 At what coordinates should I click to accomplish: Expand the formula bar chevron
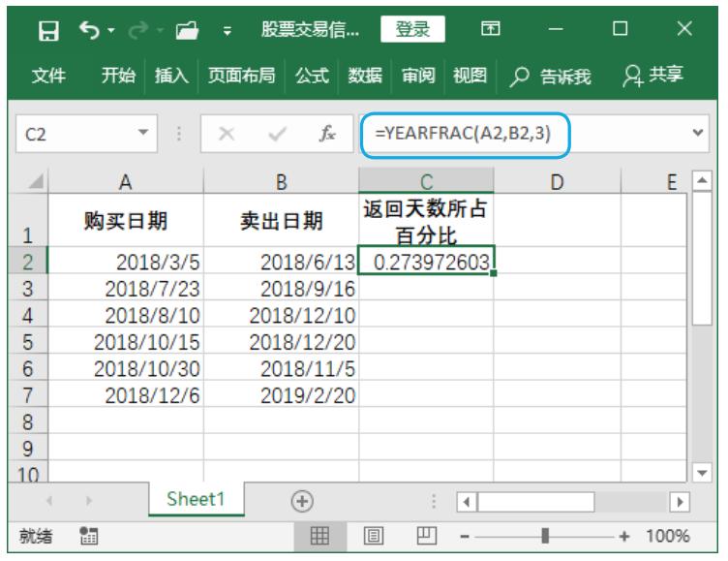click(697, 133)
